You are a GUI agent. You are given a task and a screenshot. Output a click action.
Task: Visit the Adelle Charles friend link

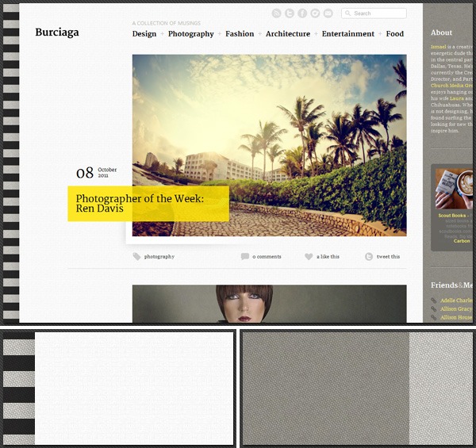point(457,301)
